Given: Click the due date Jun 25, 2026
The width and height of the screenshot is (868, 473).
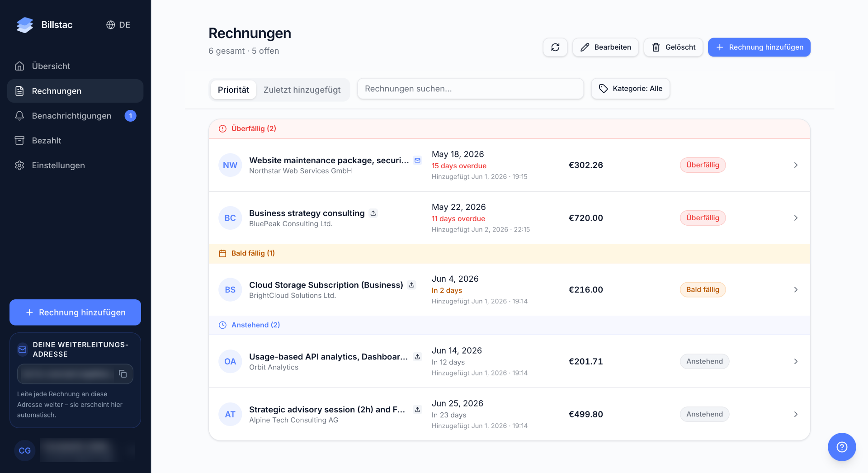Looking at the screenshot, I should tap(457, 403).
